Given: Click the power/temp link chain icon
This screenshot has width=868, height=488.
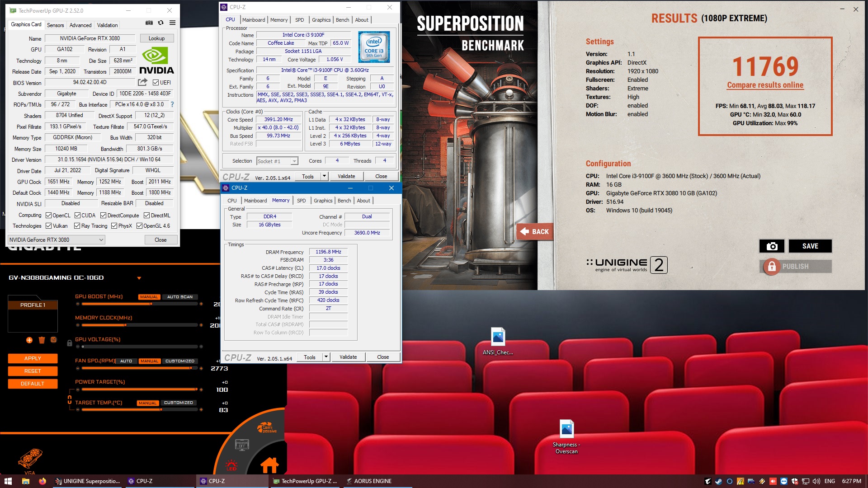Looking at the screenshot, I should [x=70, y=400].
